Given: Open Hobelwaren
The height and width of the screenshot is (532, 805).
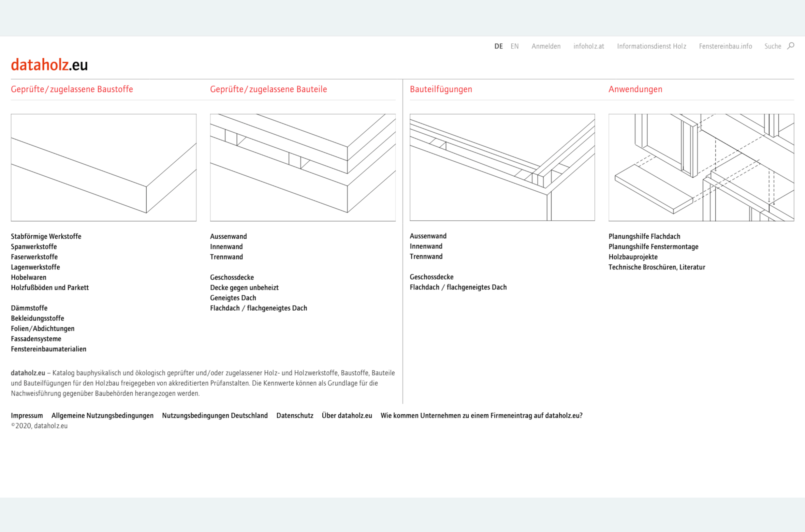Looking at the screenshot, I should tap(29, 277).
